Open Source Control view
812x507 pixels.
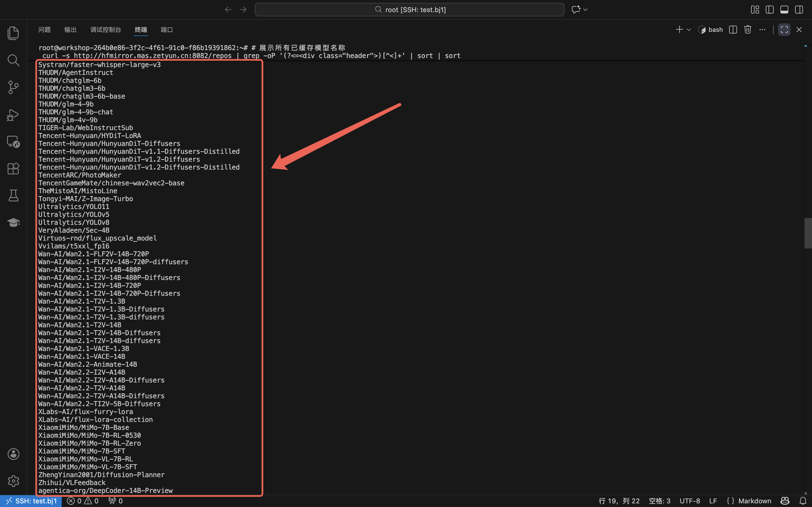13,88
